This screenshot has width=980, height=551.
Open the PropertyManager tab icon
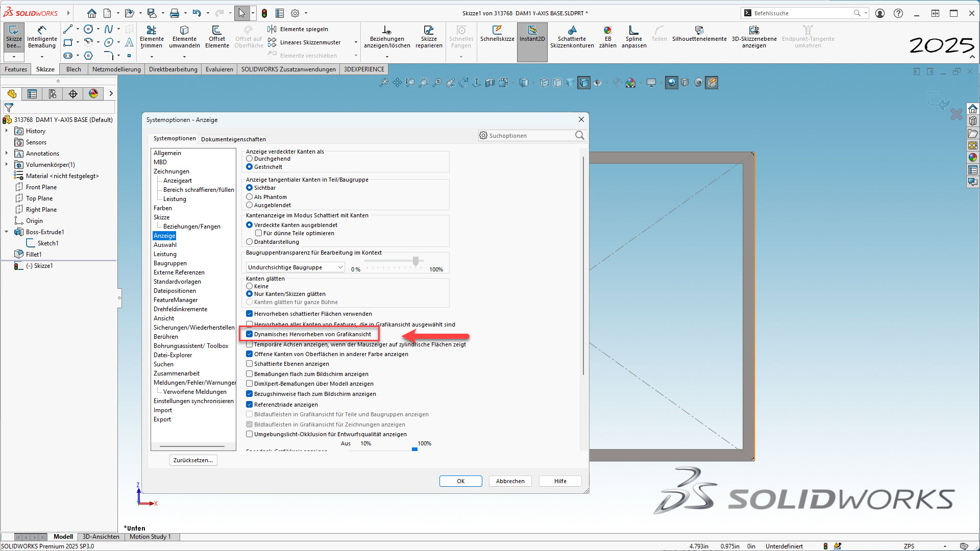point(32,94)
